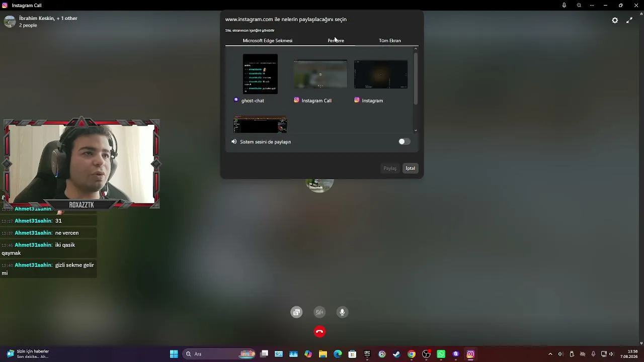The height and width of the screenshot is (362, 644).
Task: Click the scroll down arrow in window list
Action: pos(416,130)
